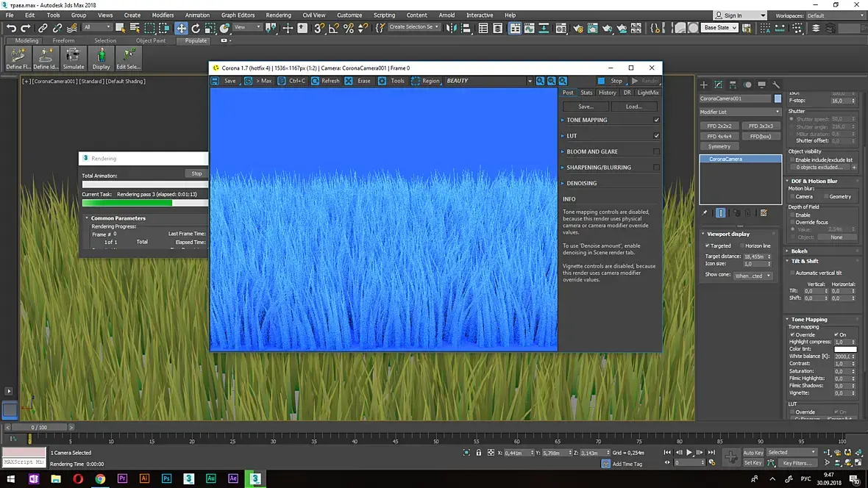Click the Load... button in Post tab

coord(633,107)
